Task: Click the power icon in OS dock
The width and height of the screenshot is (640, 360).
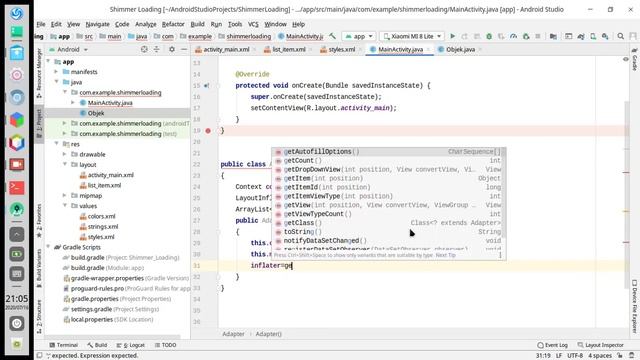Action: pos(17,324)
